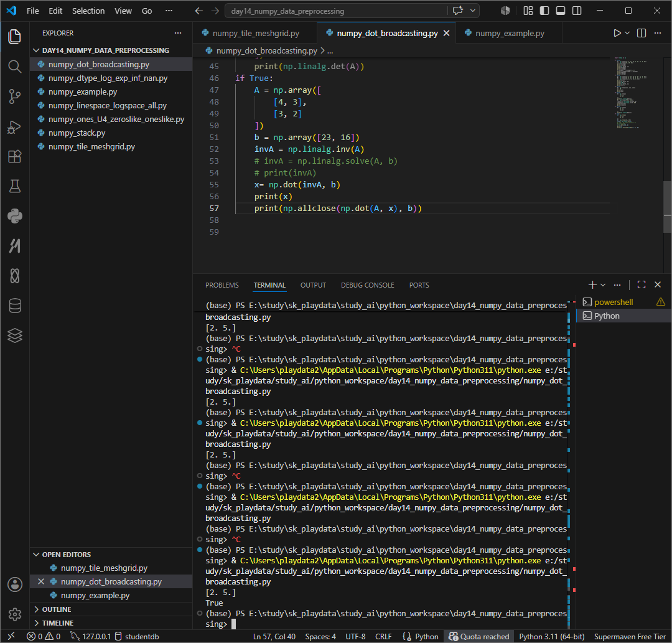Open the Manage gear menu
Image resolution: width=672 pixels, height=643 pixels.
point(14,614)
